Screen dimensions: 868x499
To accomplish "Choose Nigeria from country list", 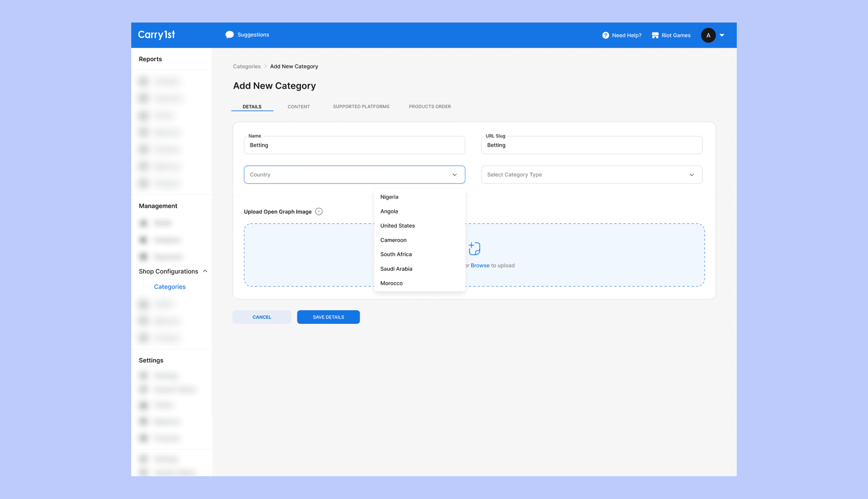I will point(389,197).
